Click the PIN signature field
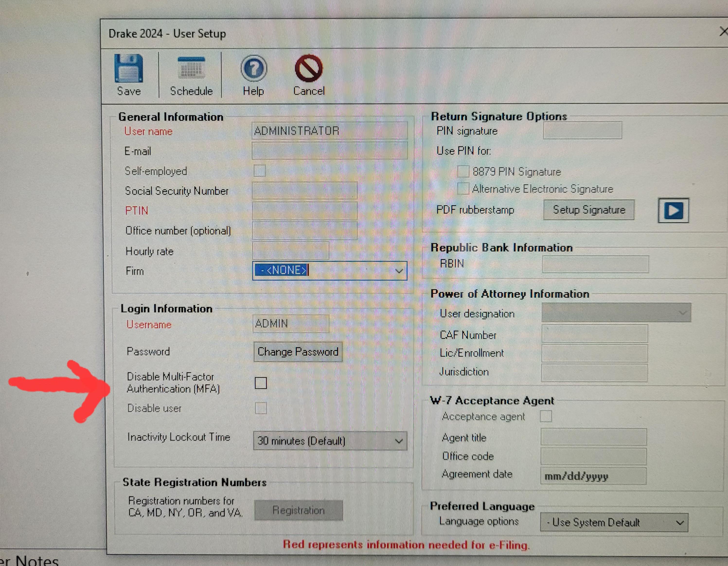The height and width of the screenshot is (566, 728). 582,130
